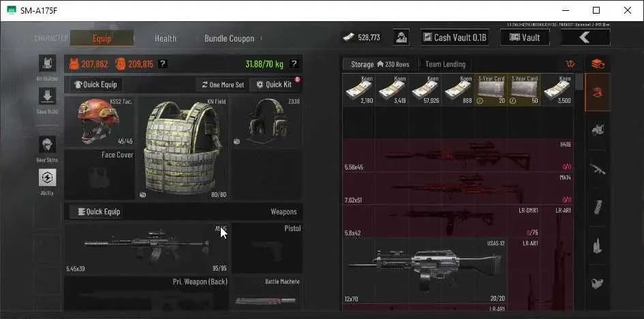Click the CHARACTER header label

(51, 38)
